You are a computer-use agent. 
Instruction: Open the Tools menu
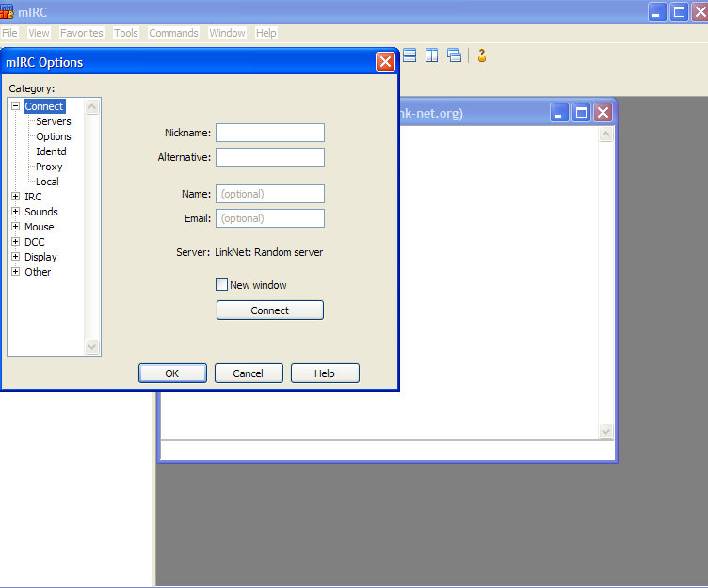click(125, 33)
